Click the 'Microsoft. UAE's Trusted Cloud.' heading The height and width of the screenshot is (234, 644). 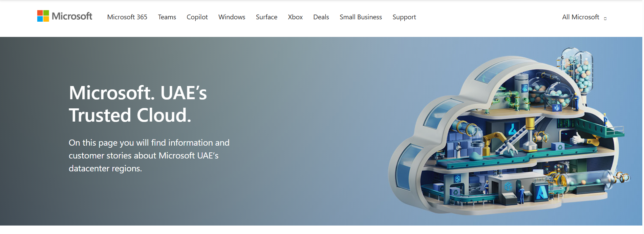coord(138,104)
